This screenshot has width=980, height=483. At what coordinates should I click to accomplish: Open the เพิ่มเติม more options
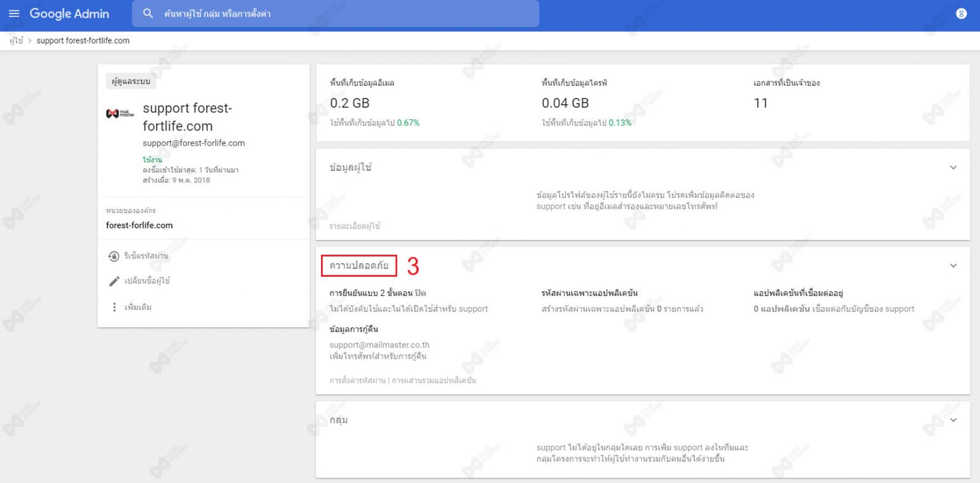click(138, 307)
